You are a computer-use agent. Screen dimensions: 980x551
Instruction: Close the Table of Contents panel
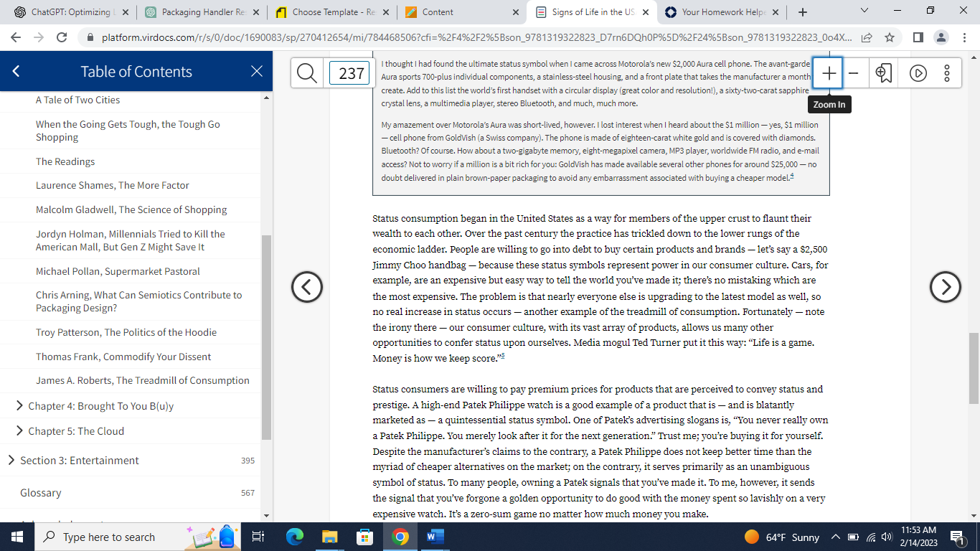coord(257,71)
